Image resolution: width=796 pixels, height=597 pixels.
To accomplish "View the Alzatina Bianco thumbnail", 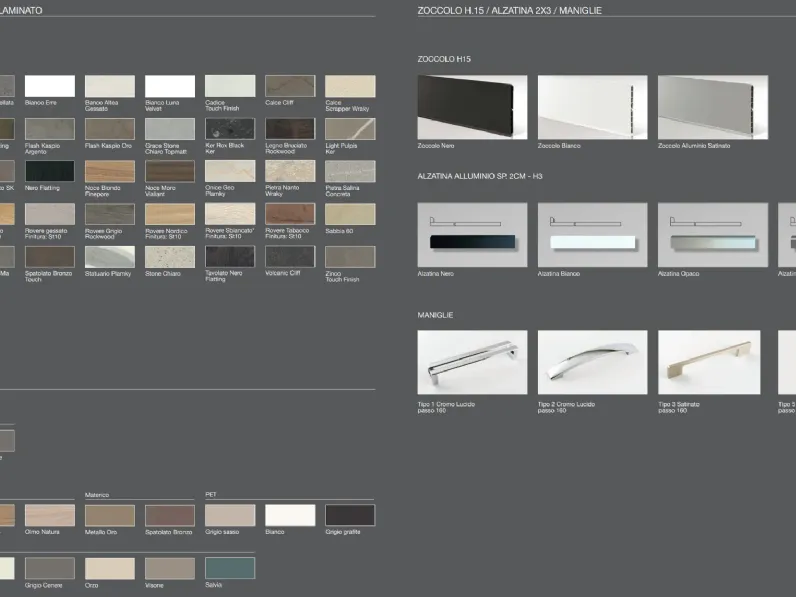I will [592, 235].
